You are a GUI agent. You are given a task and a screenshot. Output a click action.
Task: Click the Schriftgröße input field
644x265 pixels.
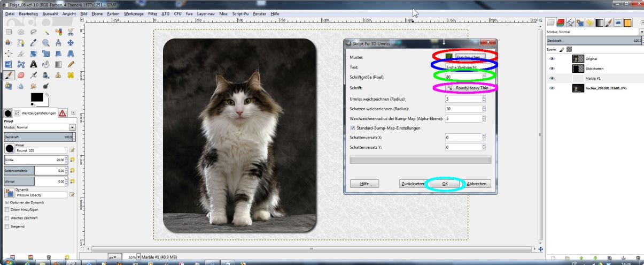[462, 77]
